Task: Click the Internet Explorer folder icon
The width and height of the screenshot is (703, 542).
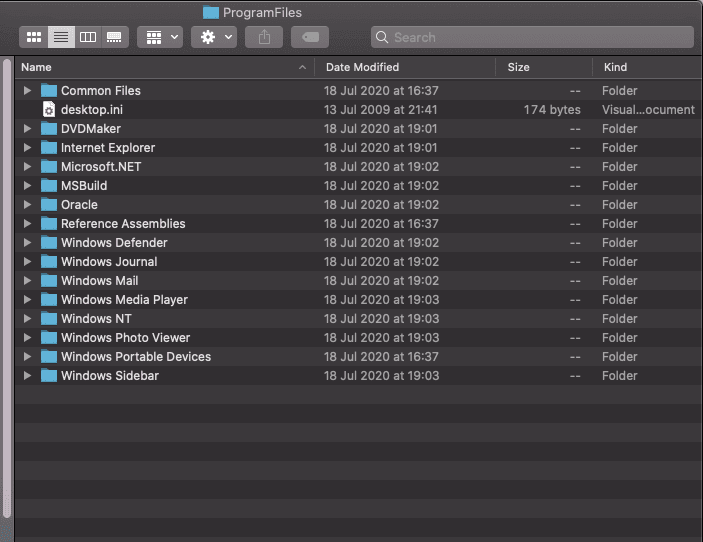Action: (49, 147)
